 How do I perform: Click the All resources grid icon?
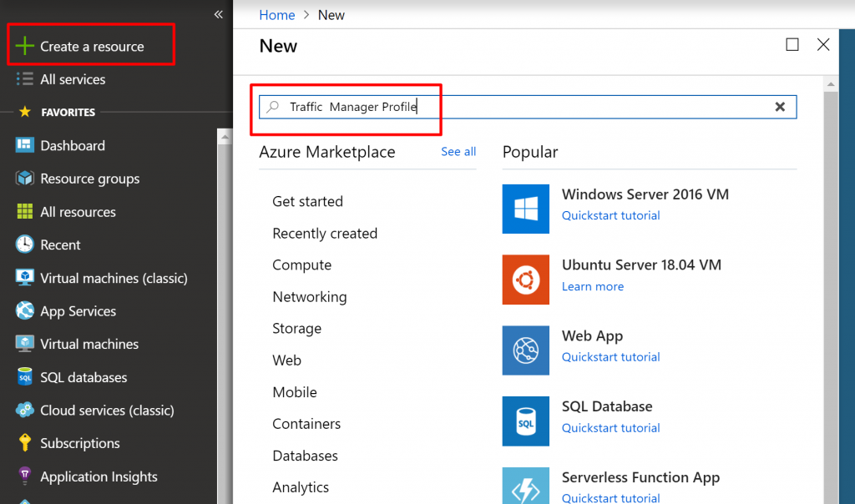click(24, 211)
